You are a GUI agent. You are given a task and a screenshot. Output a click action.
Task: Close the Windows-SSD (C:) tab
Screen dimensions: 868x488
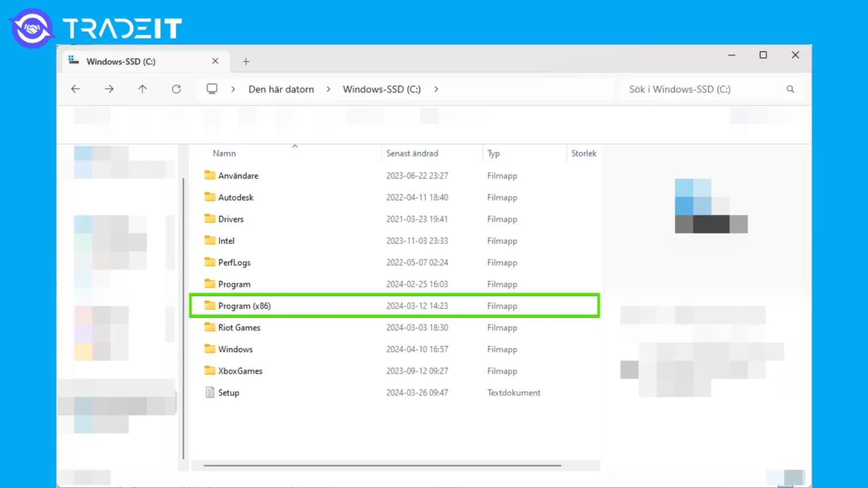[215, 61]
